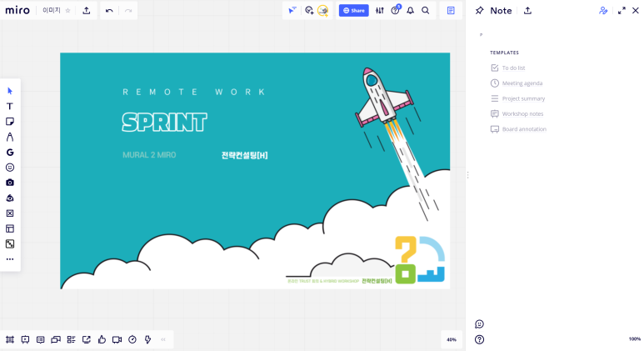644x351 pixels.
Task: Click the 100% note zoom value
Action: (635, 339)
